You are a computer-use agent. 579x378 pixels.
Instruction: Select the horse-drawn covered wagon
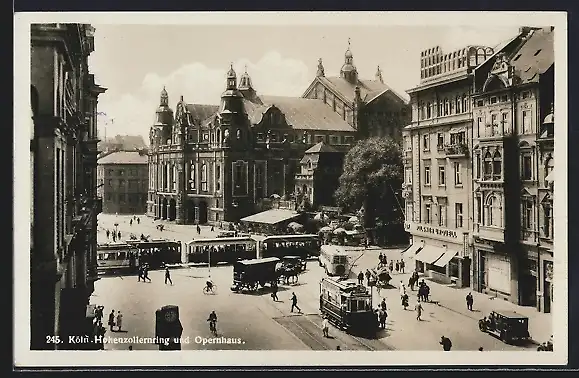click(x=268, y=274)
